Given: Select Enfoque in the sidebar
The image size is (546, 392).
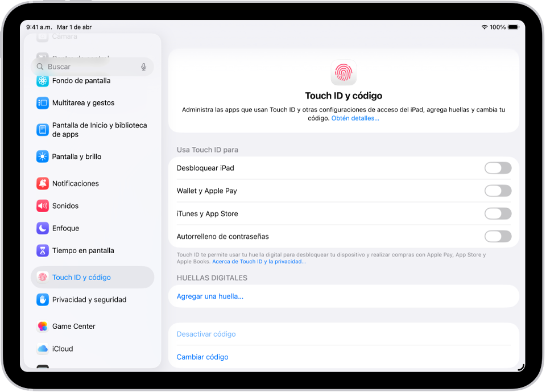Looking at the screenshot, I should pos(92,228).
